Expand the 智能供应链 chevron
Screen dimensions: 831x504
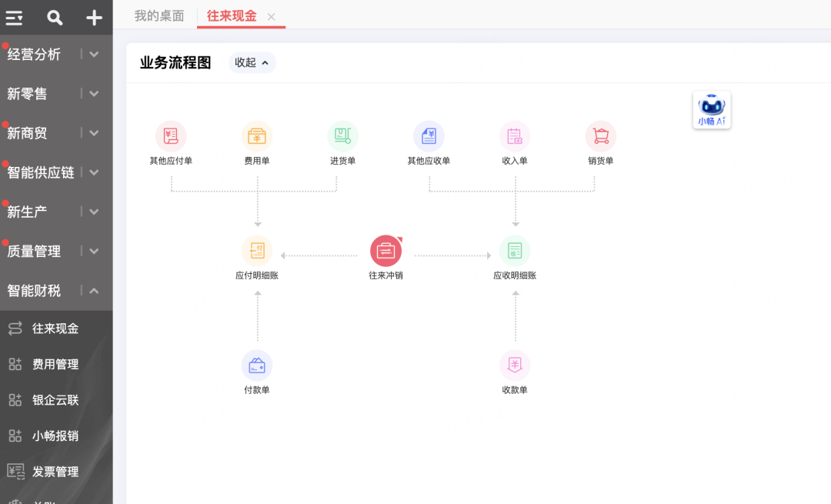pyautogui.click(x=94, y=172)
